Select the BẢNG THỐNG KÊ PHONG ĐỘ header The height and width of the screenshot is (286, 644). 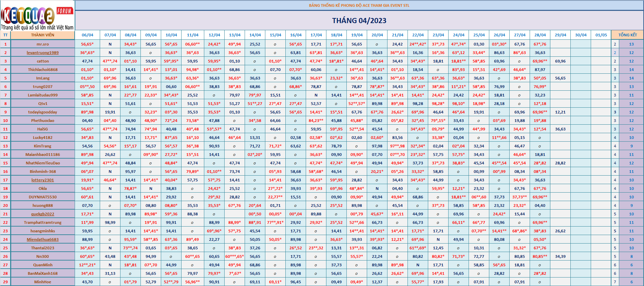coord(359,5)
